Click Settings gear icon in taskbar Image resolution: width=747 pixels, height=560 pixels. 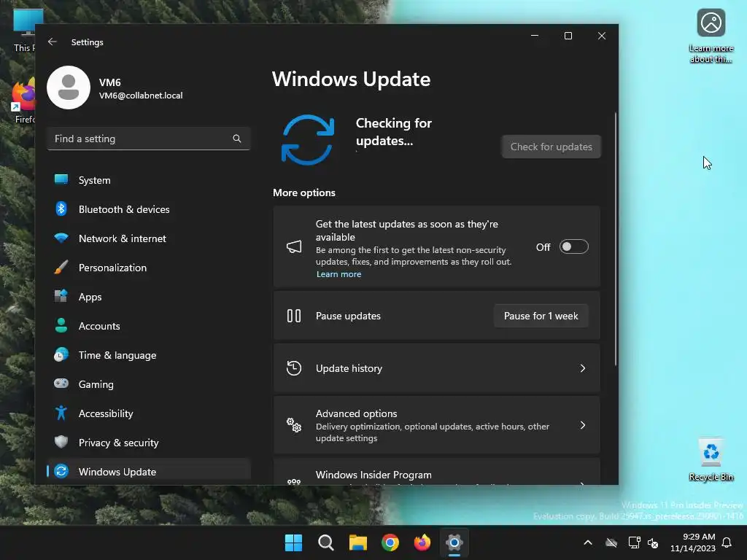click(454, 542)
